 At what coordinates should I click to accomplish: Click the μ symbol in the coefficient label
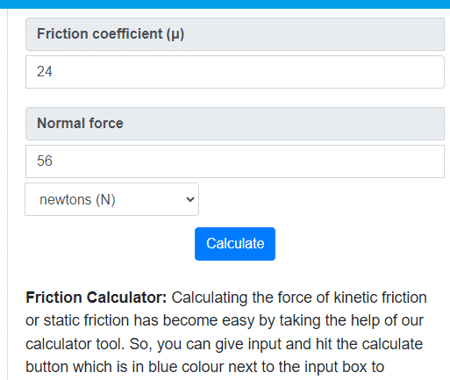pos(175,35)
